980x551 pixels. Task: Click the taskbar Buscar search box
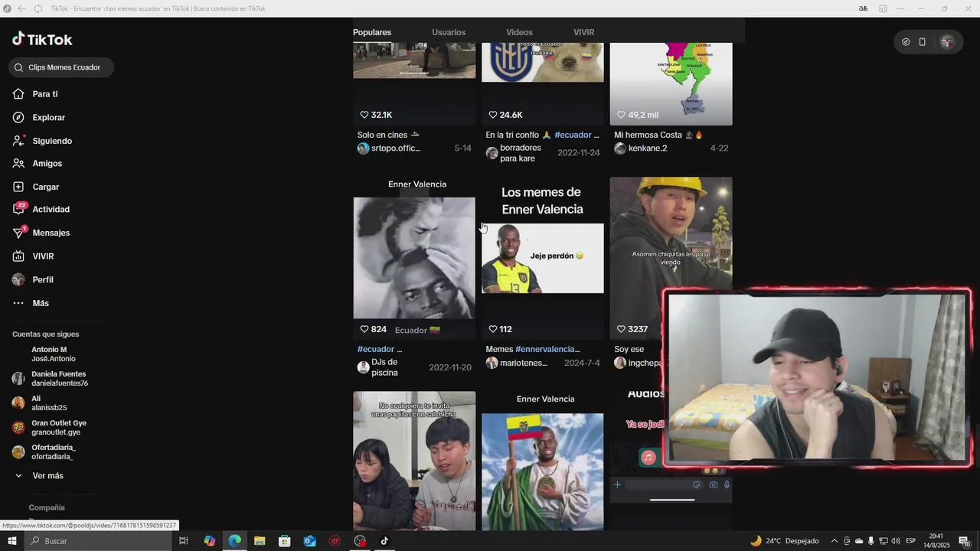click(x=97, y=541)
